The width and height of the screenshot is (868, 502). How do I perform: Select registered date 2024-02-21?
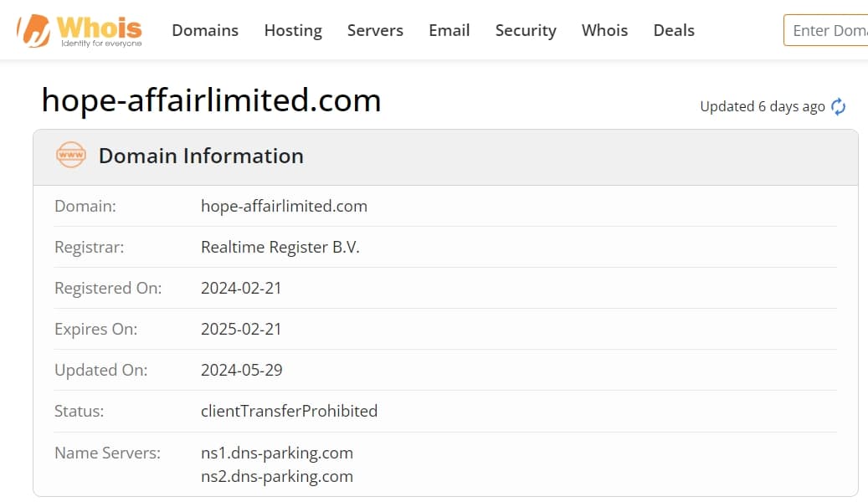coord(241,288)
